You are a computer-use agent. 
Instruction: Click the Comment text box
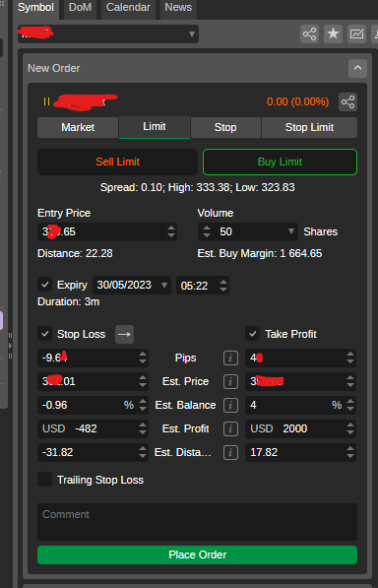198,522
